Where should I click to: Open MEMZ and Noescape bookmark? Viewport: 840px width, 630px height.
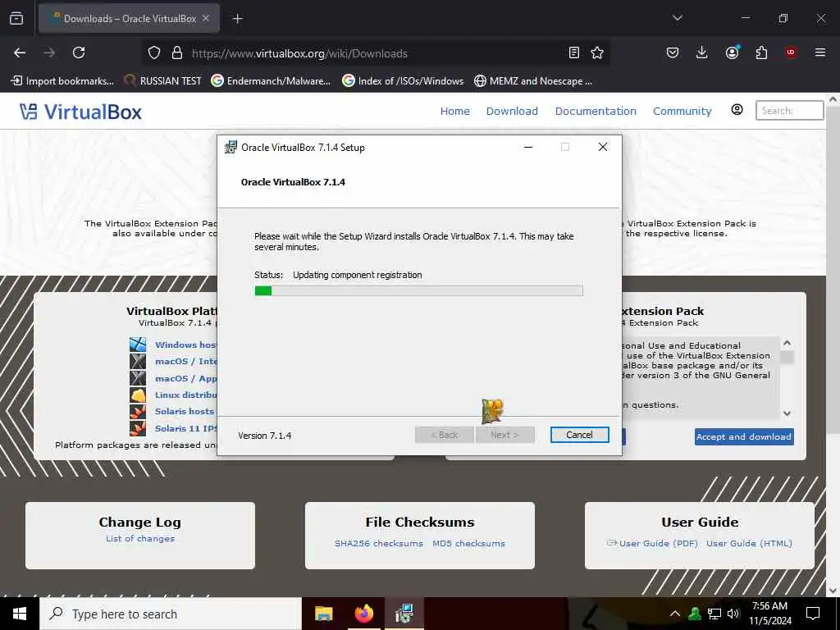tap(533, 81)
